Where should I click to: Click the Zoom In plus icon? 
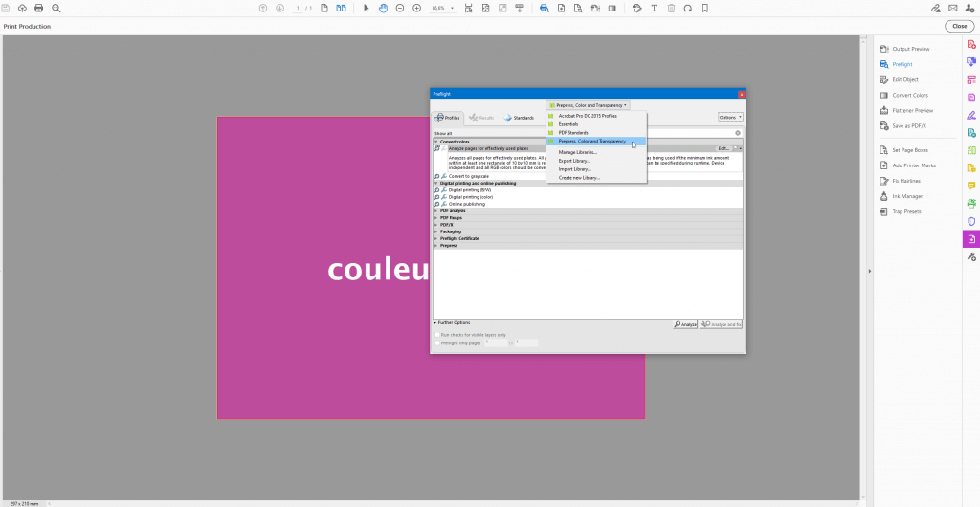[416, 8]
